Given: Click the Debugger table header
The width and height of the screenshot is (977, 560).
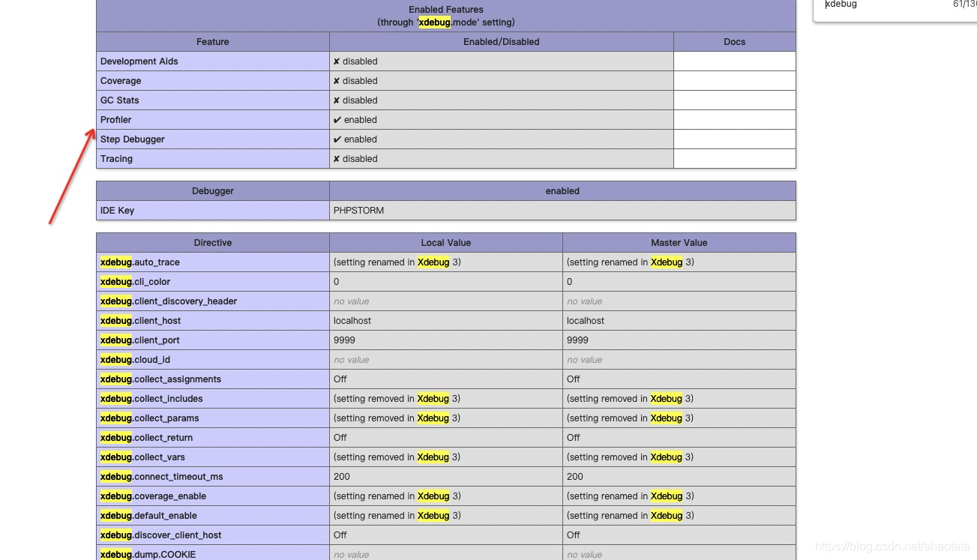Looking at the screenshot, I should [x=213, y=191].
